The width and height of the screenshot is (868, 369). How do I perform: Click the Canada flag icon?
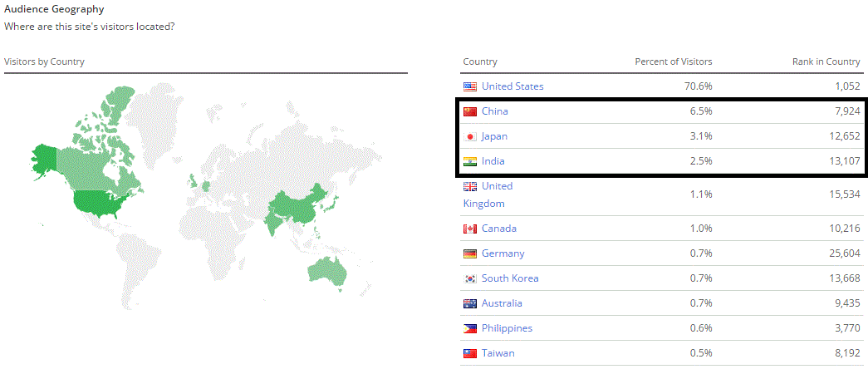pyautogui.click(x=470, y=229)
